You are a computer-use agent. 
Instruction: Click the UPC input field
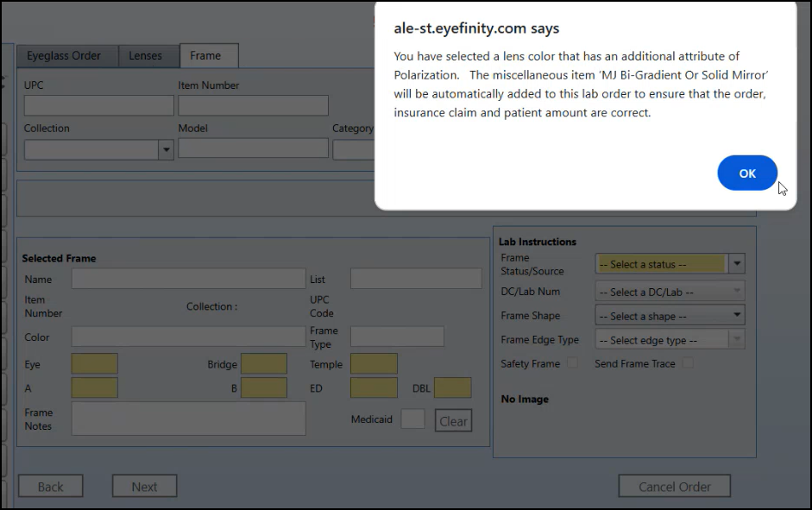click(99, 105)
